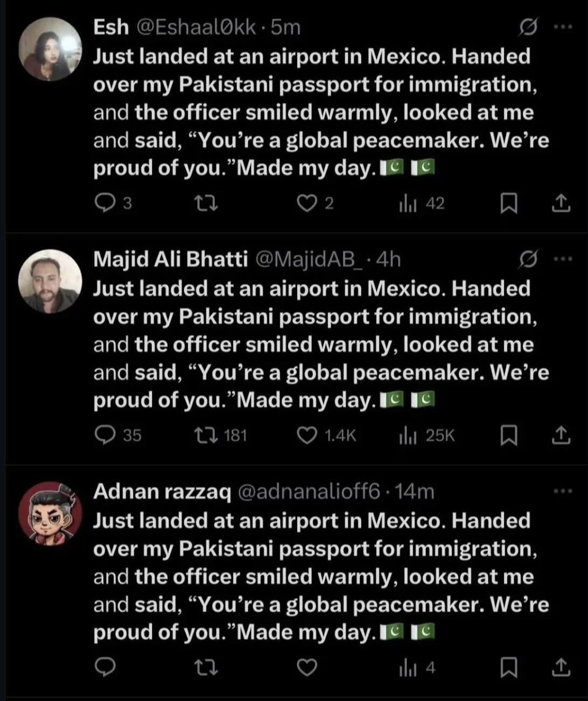Bookmark Esh's tweet
Viewport: 588px width, 701px height.
pos(508,203)
